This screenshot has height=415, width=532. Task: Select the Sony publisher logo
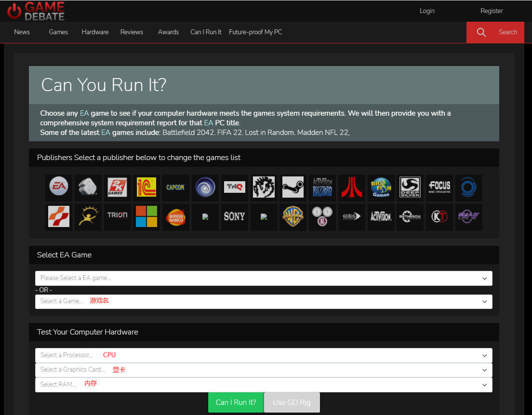click(x=235, y=216)
